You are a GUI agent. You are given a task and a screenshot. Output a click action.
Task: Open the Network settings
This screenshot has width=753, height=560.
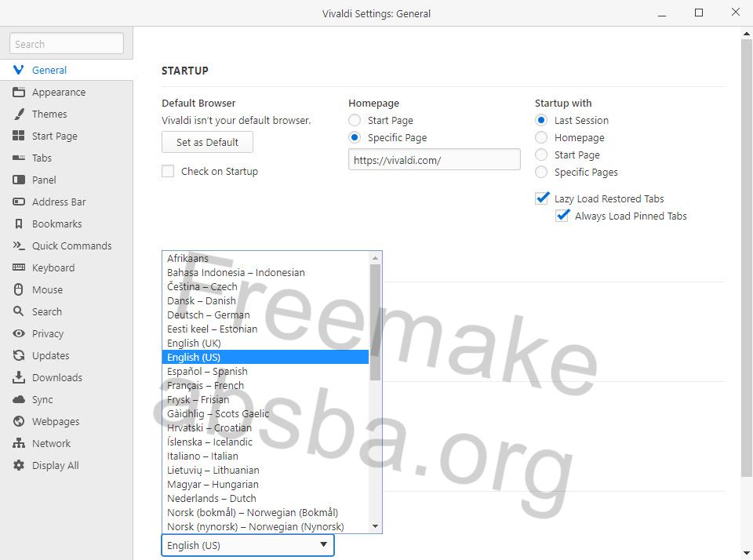click(x=66, y=444)
